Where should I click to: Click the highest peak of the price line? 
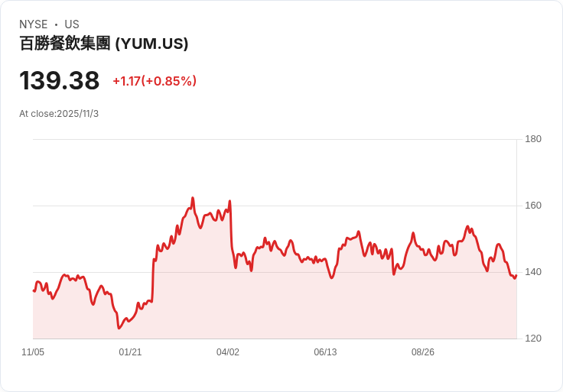(193, 198)
